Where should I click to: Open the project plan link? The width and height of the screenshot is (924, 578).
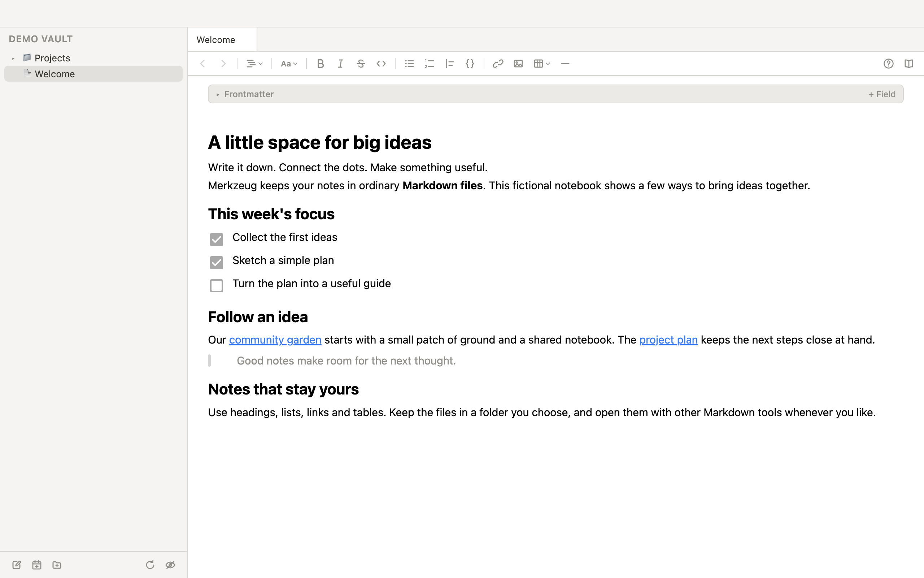[668, 340]
